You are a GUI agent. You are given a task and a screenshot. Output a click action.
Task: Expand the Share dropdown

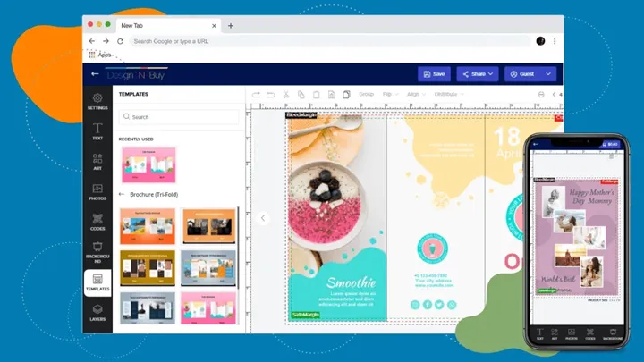477,73
